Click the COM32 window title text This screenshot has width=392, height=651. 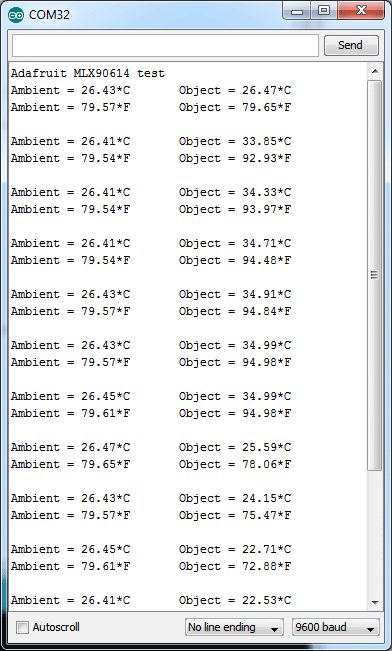click(x=49, y=15)
